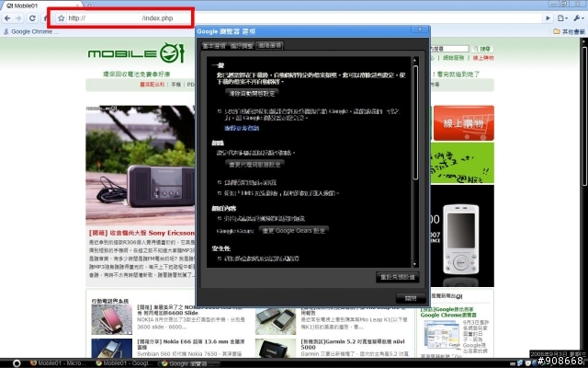Screen dimensions: 588x368
Task: Click the Mobile01 site search input field
Action: 449,49
